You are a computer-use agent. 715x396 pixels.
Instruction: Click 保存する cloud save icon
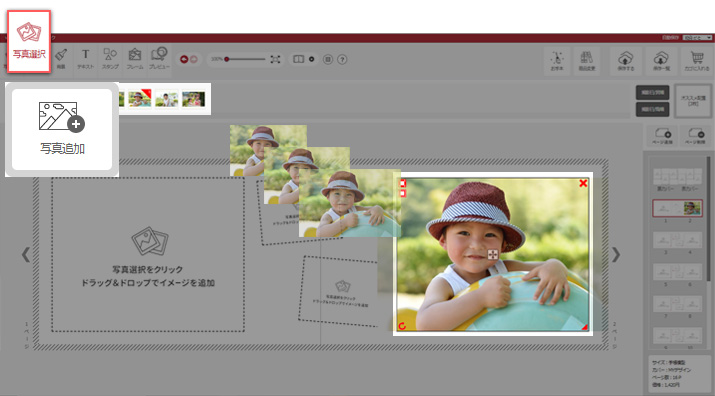tap(626, 61)
